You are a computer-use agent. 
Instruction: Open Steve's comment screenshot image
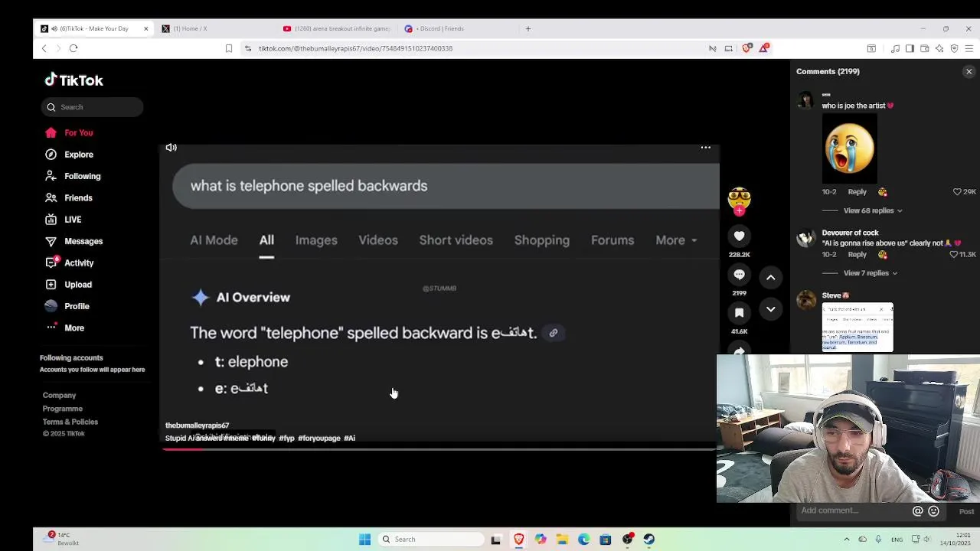[857, 328]
